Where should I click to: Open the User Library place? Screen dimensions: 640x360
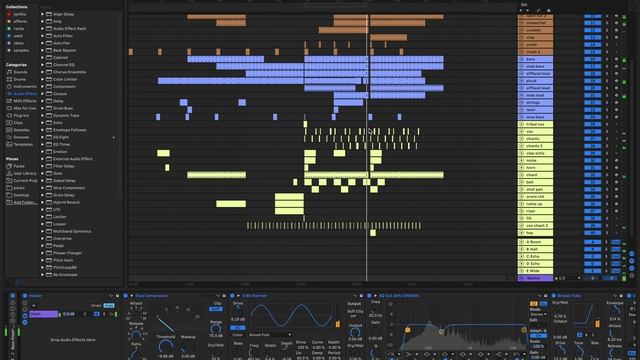click(x=21, y=173)
